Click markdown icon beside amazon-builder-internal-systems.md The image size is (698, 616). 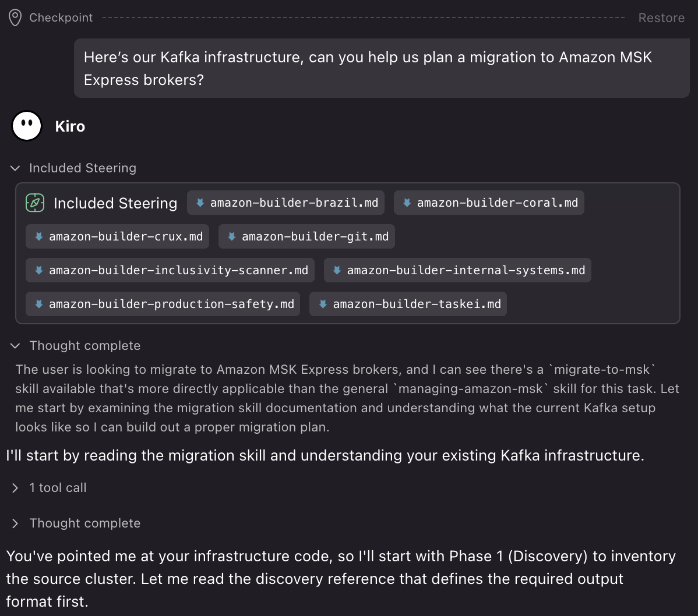(x=337, y=270)
